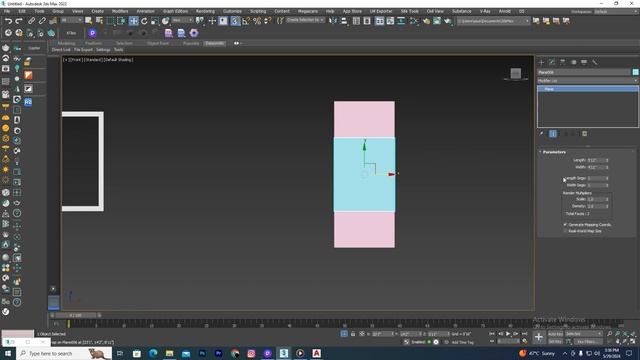Screen dimensions: 640x360
Task: Open the Hierarchy tab in command panel
Action: point(563,62)
